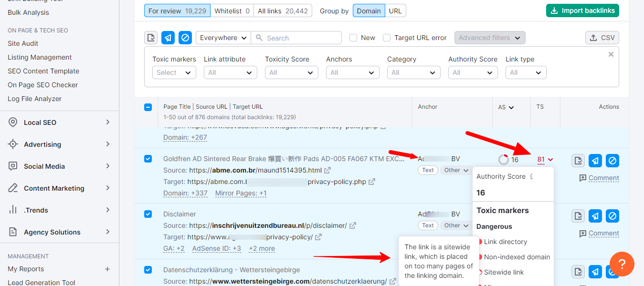Click the Import backlinks button

click(x=582, y=10)
